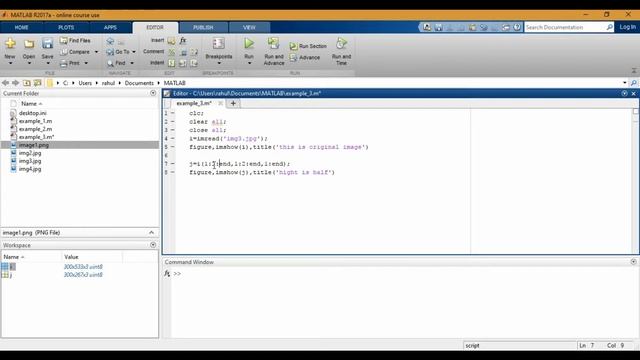
Task: Click the Save disk icon
Action: [x=47, y=43]
